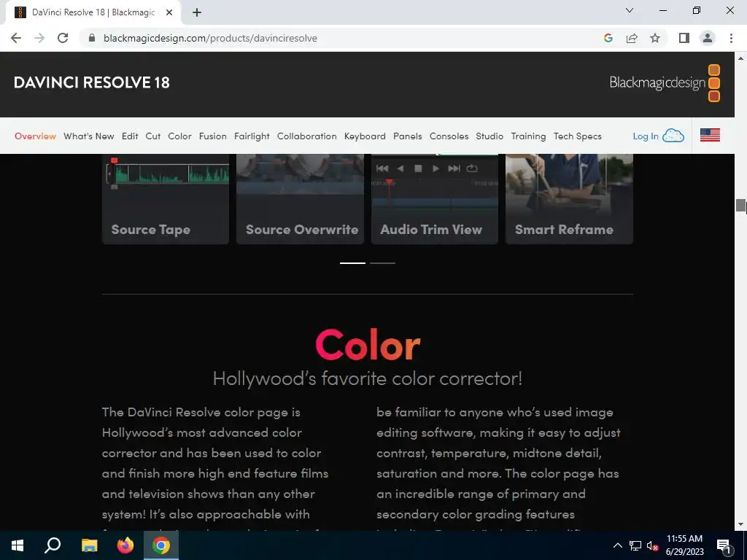Screen dimensions: 747x560
Task: Click the Blackmagicdesign logo
Action: point(665,83)
